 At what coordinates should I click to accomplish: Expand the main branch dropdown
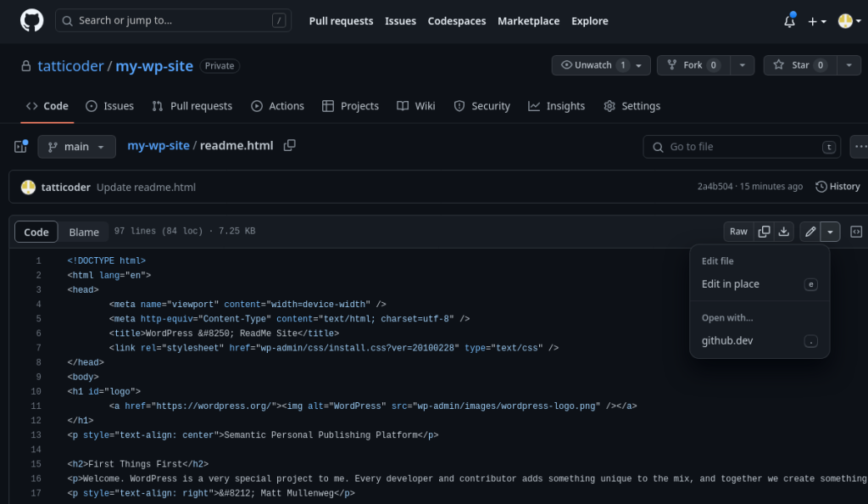click(x=76, y=147)
